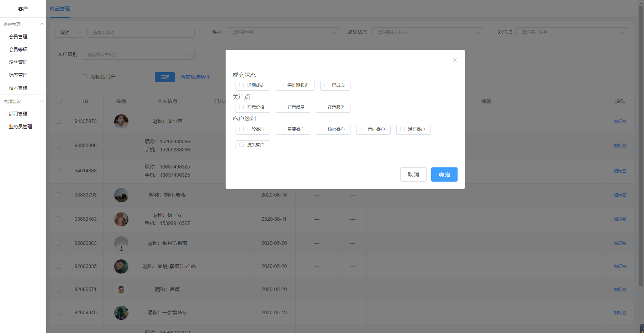Click the 确定 button
This screenshot has width=644, height=333.
[x=444, y=174]
